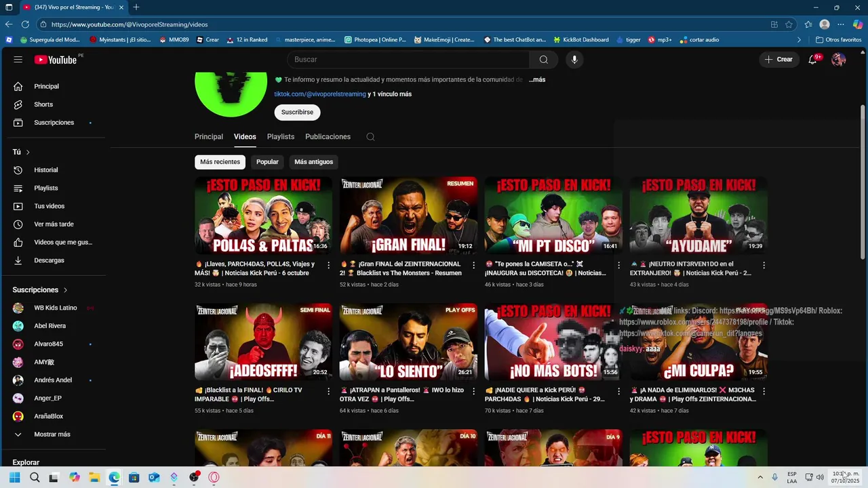Click the search magnifier button
Screen dimensions: 868x488
tap(543, 60)
